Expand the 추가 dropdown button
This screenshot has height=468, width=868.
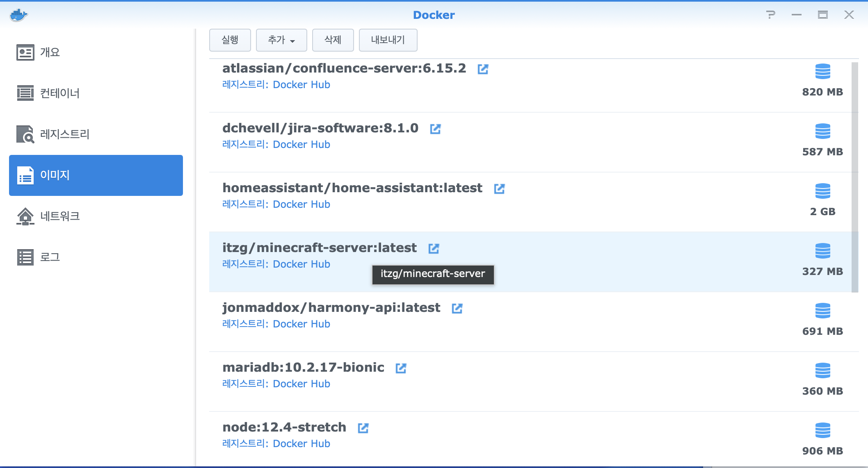(281, 40)
